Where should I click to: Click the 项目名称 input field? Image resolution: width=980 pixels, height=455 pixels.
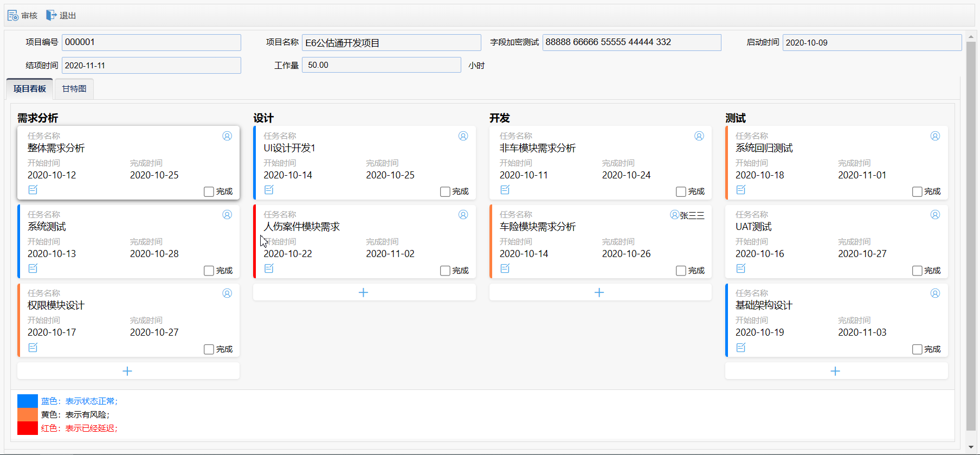pos(391,42)
